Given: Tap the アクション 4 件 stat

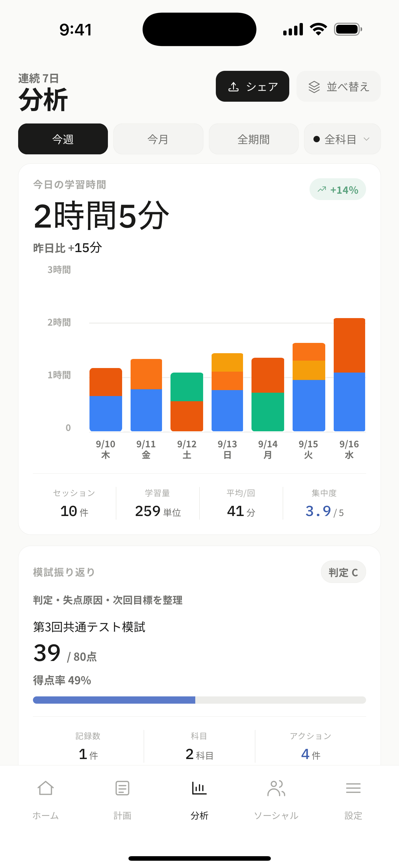Looking at the screenshot, I should 310,746.
